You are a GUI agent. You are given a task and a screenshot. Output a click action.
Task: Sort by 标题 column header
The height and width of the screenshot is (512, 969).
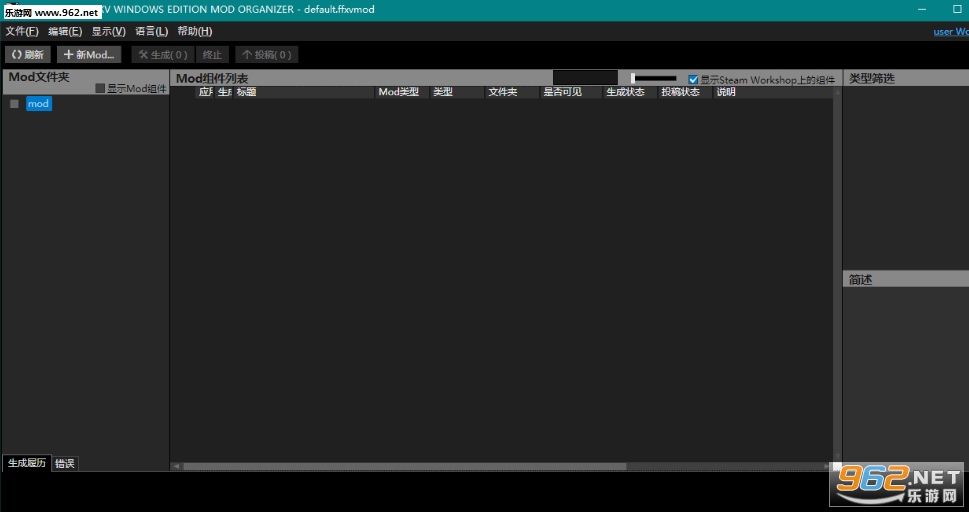(x=305, y=92)
